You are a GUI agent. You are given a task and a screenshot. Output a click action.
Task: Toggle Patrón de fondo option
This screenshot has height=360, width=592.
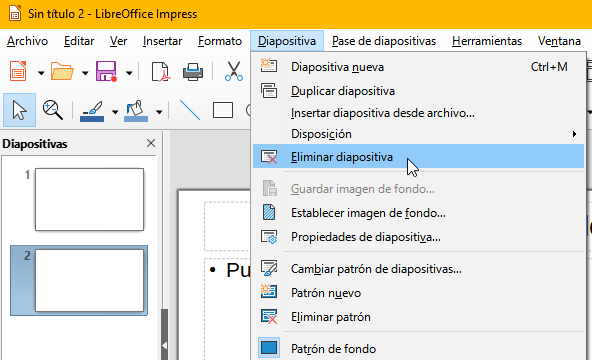418,348
